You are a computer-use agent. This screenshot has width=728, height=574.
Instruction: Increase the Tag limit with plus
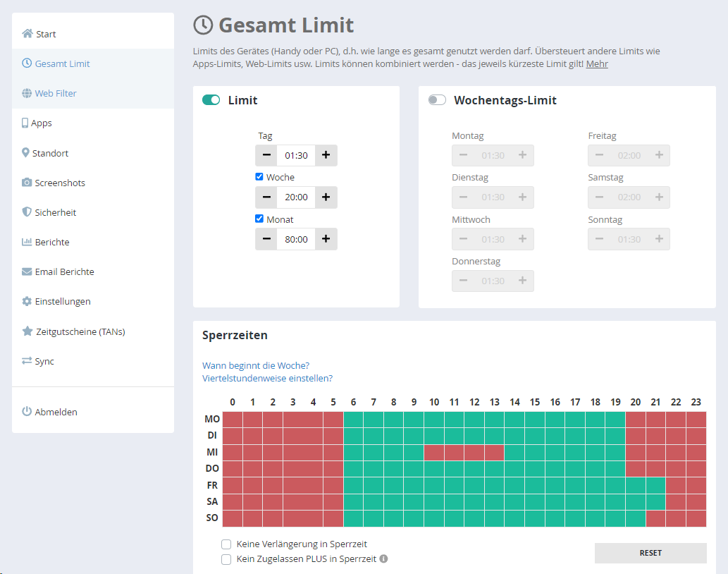[326, 155]
